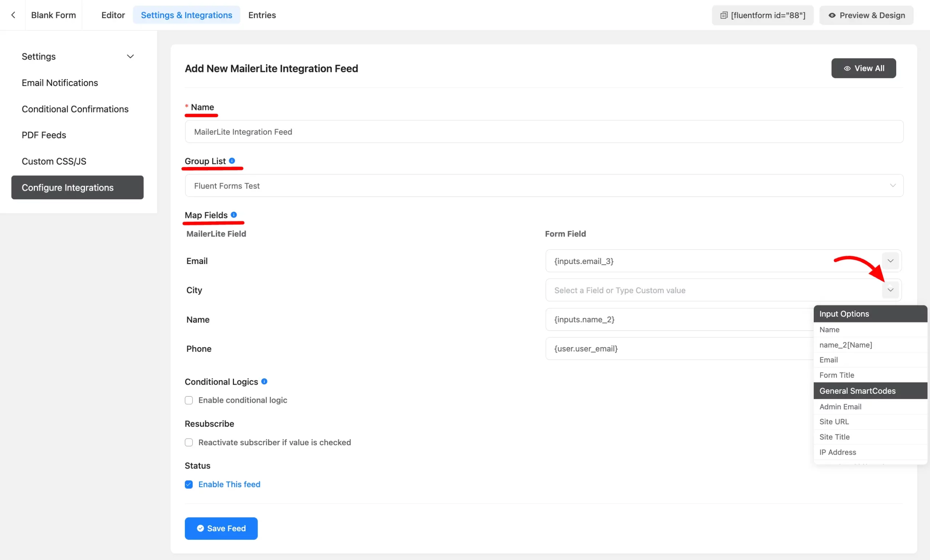Click the back arrow icon
Viewport: 930px width, 560px height.
click(13, 15)
